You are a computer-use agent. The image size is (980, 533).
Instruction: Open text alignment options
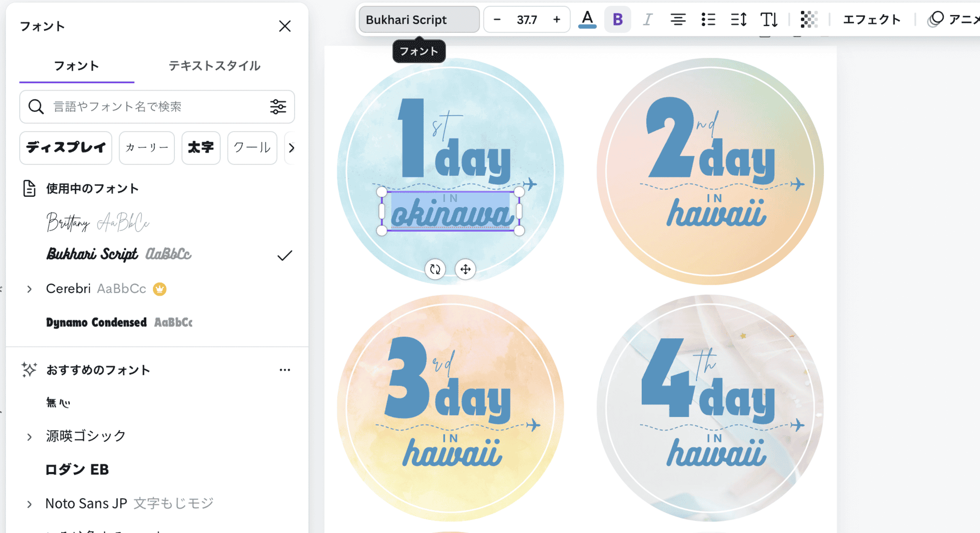click(x=678, y=20)
